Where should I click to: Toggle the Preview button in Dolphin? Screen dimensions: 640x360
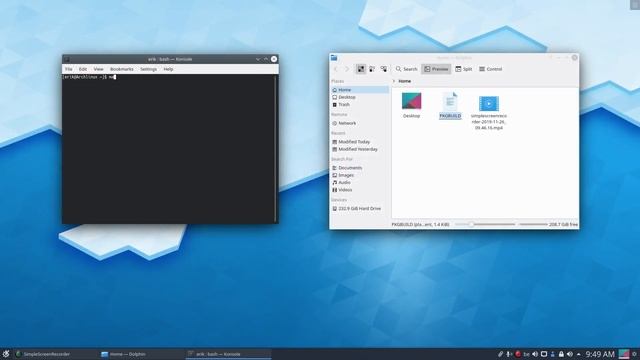436,69
